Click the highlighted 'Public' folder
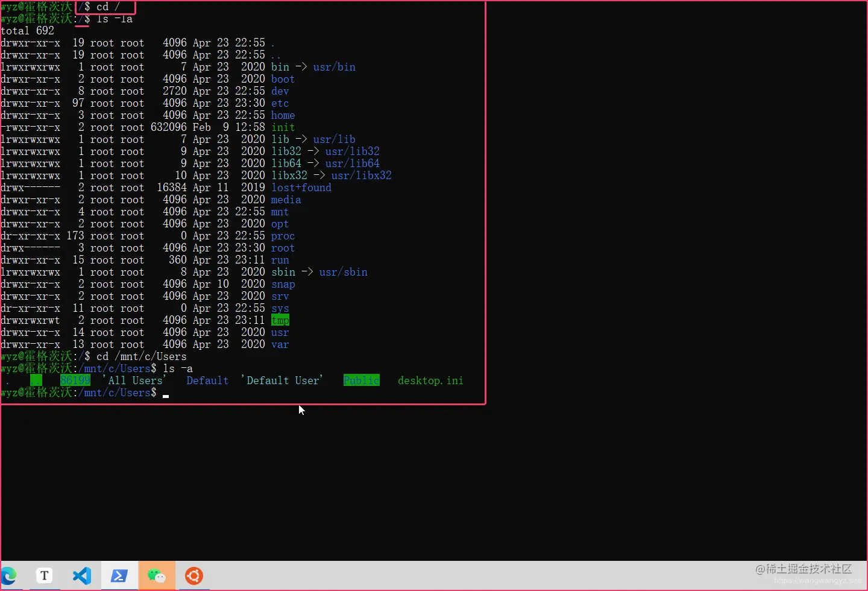Viewport: 868px width, 591px height. pos(362,381)
